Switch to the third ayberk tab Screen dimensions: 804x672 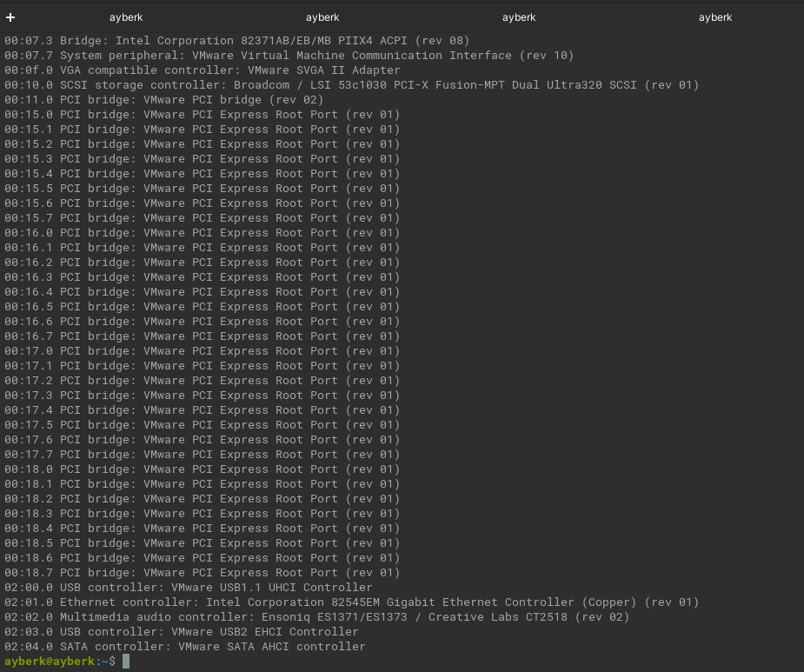coord(519,17)
